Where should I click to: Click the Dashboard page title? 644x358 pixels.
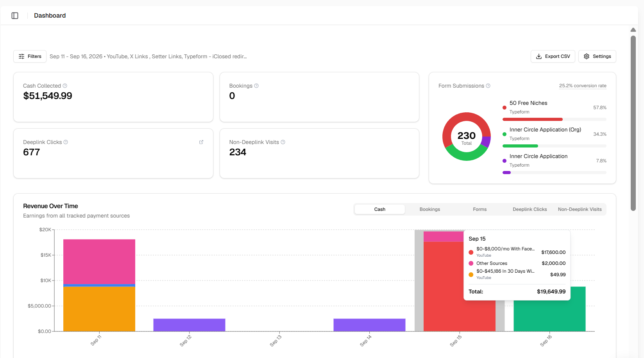coord(50,16)
